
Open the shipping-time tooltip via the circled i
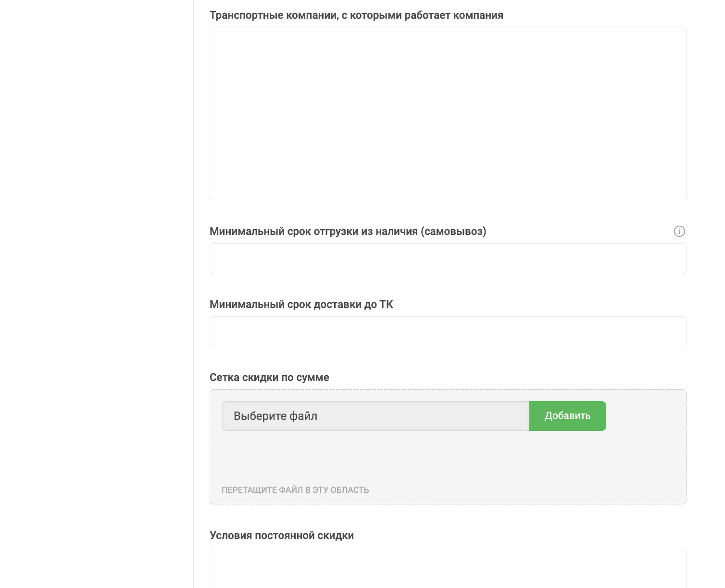(679, 232)
